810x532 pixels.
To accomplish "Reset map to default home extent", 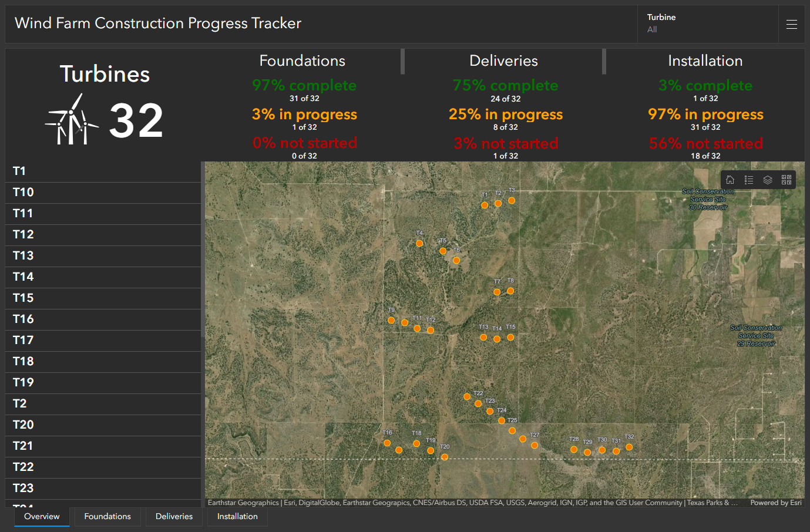I will coord(730,180).
